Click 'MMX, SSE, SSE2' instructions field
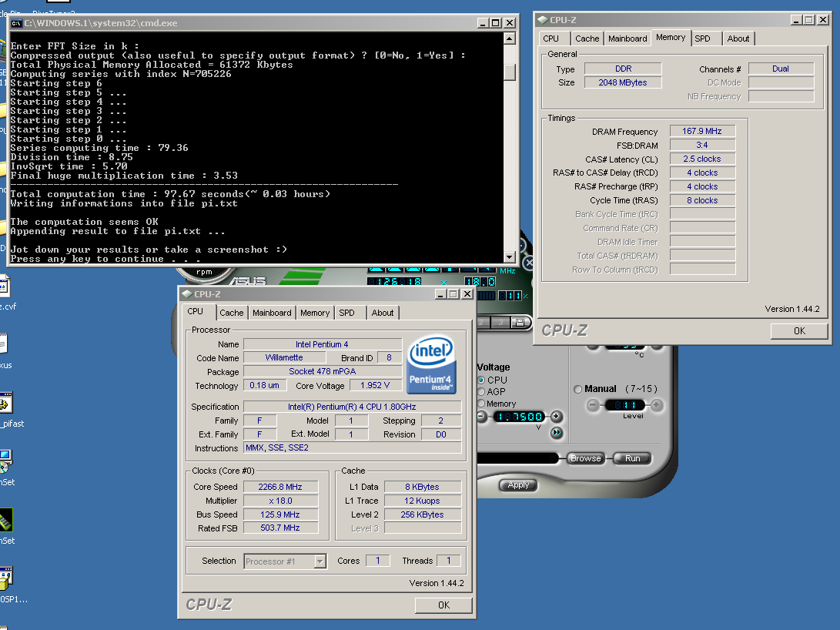The height and width of the screenshot is (630, 840). click(x=353, y=448)
